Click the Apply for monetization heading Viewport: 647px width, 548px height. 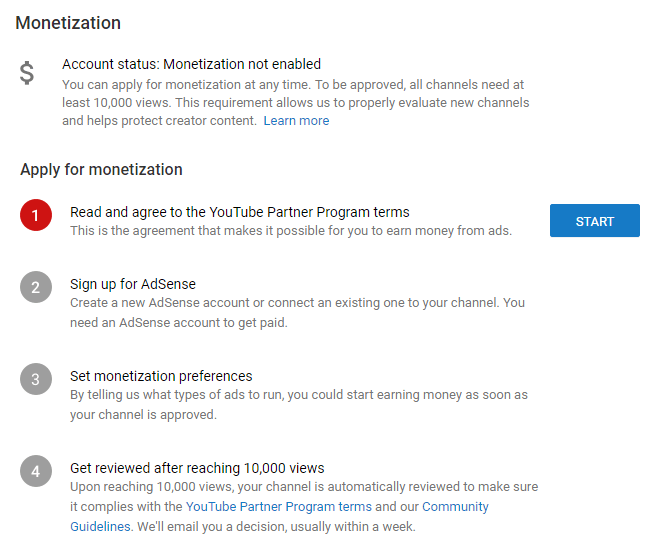click(x=101, y=169)
